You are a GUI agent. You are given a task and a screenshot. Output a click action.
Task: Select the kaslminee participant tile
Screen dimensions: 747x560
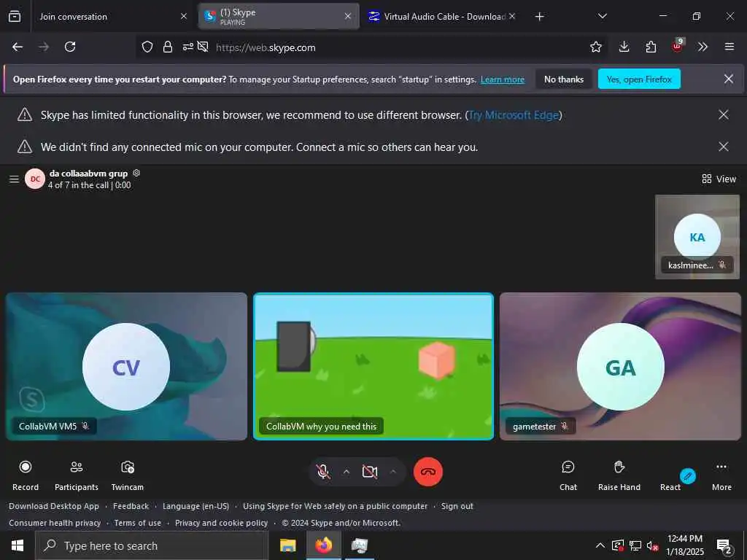(697, 237)
